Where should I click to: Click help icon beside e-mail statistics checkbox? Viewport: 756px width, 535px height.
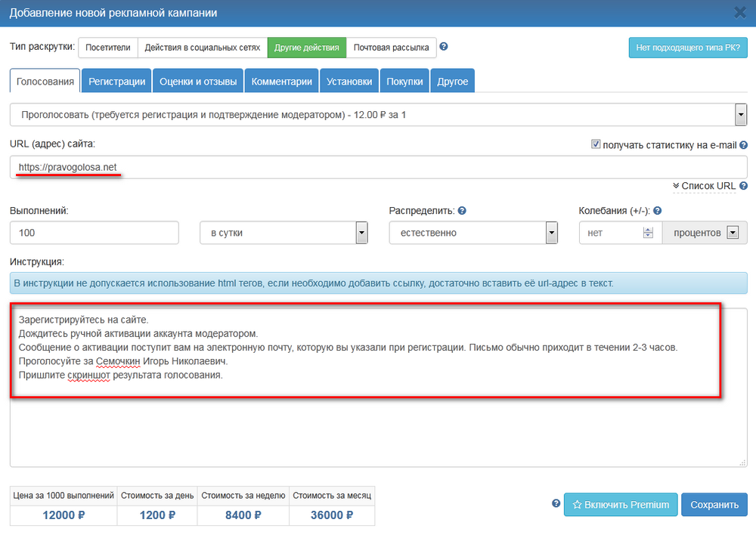tap(743, 145)
